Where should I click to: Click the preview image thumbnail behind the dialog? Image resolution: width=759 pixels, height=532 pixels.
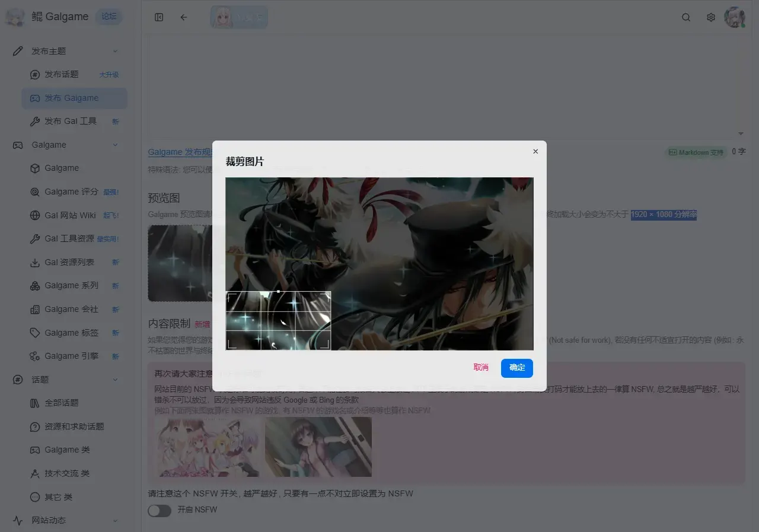click(x=180, y=263)
